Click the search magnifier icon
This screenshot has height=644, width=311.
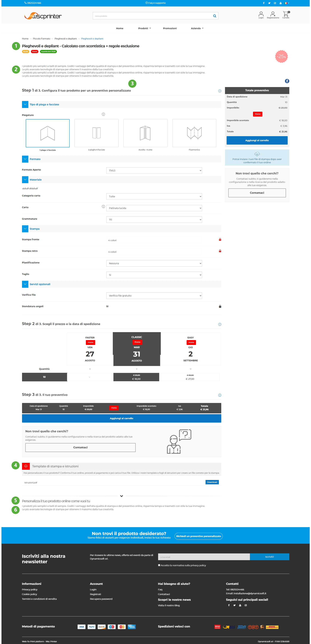click(x=214, y=16)
